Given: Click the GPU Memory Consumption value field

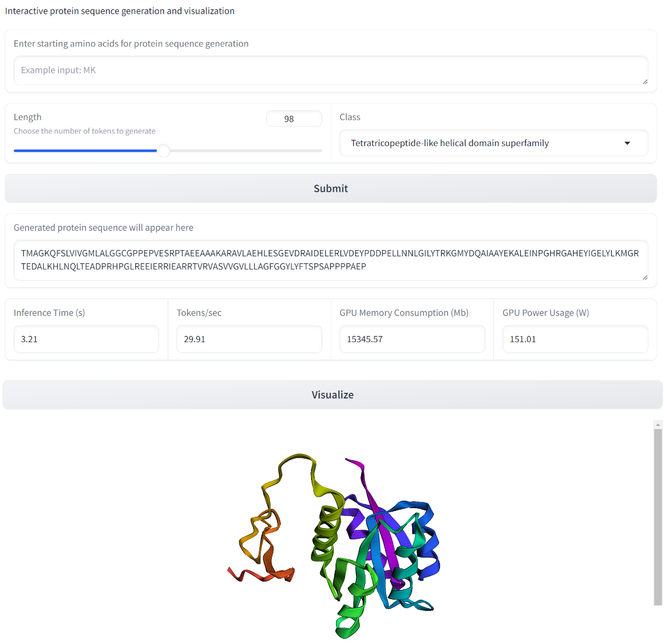Looking at the screenshot, I should click(x=412, y=339).
